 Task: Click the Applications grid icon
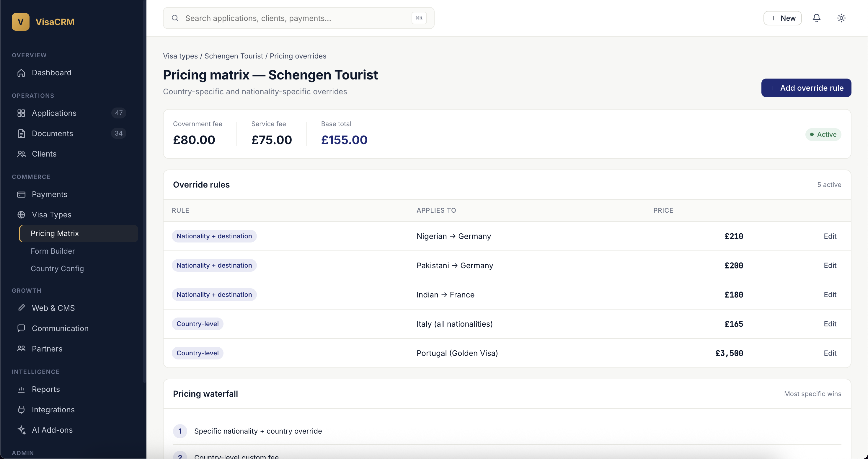pos(21,113)
